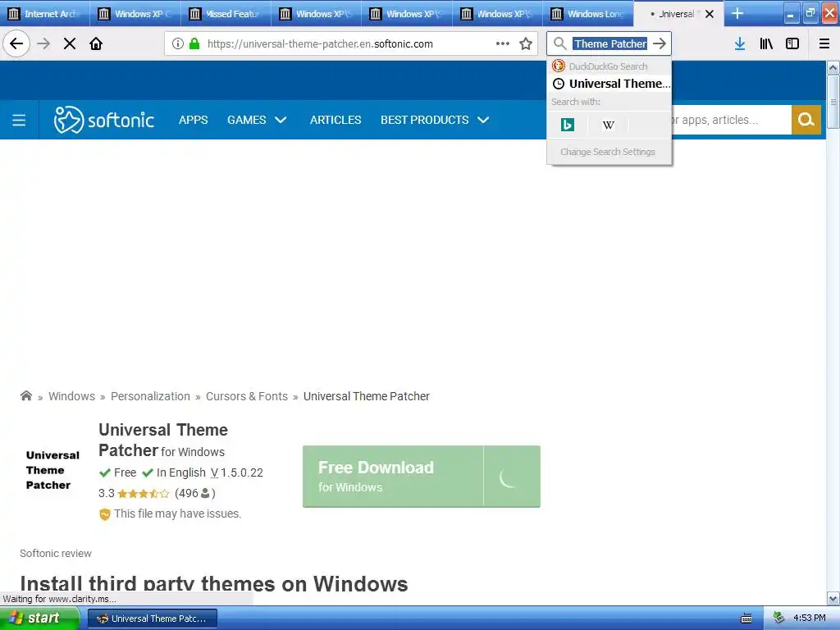Click the search bar magnifier icon
840x630 pixels.
[x=559, y=43]
